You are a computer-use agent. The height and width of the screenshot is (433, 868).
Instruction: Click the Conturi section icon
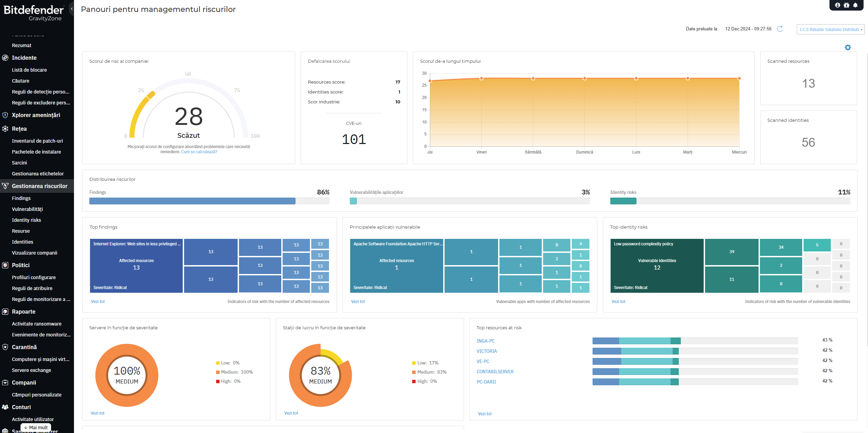point(5,407)
